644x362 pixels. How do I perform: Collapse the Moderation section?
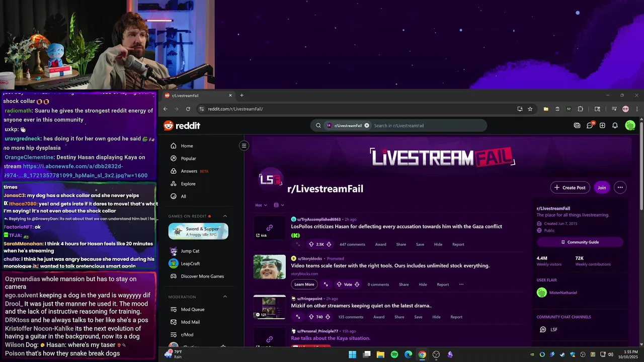pos(225,297)
